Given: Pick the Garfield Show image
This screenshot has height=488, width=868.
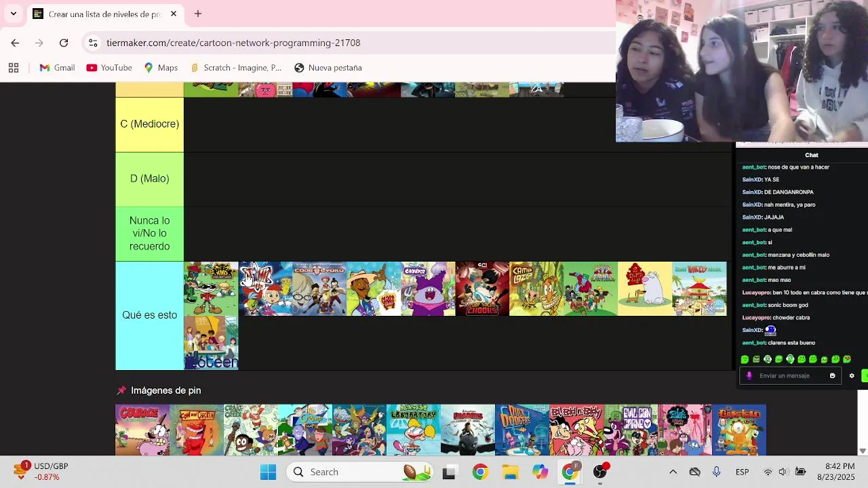Looking at the screenshot, I should 739,430.
